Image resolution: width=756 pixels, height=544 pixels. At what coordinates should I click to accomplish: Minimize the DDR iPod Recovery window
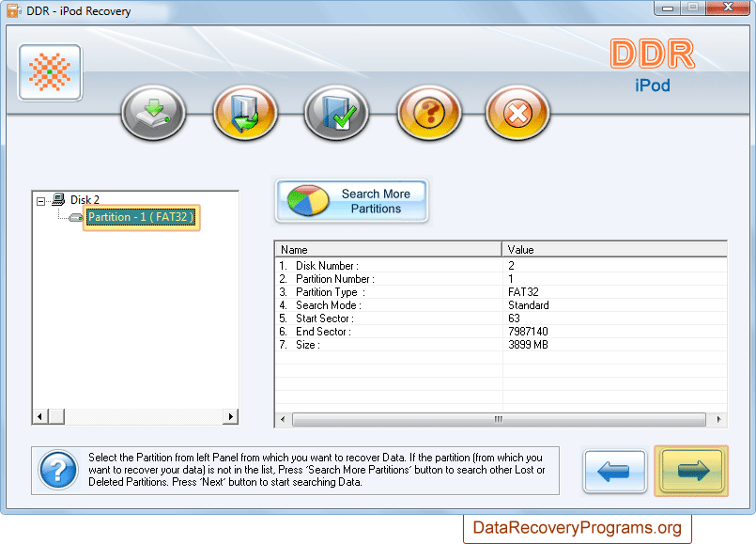(668, 8)
